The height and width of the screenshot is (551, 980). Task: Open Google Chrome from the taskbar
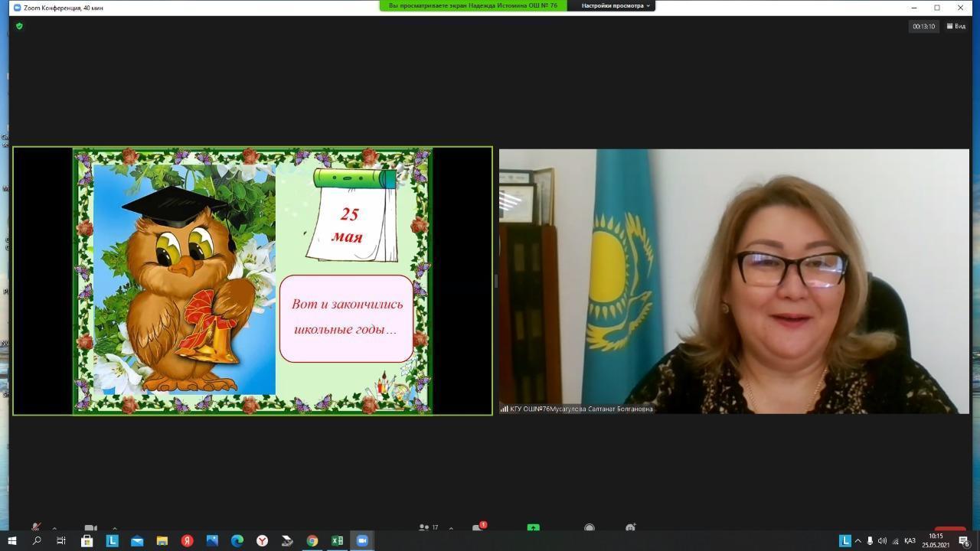click(x=312, y=541)
